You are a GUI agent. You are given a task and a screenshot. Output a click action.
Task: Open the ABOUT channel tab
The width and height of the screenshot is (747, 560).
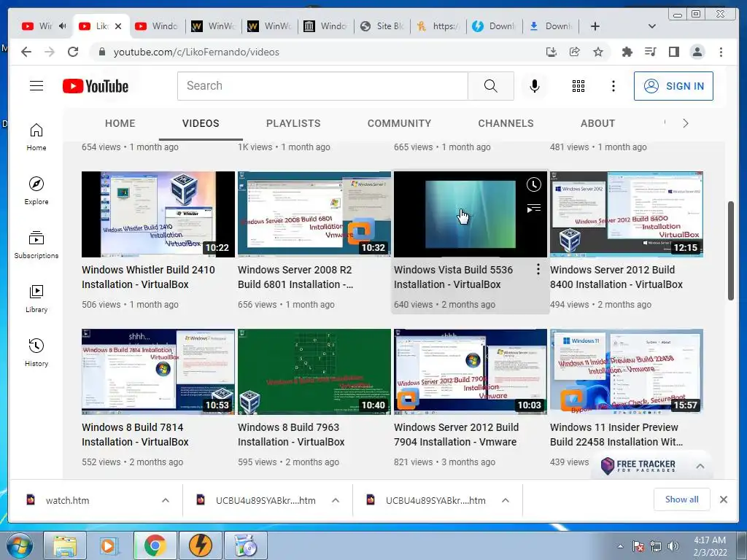pos(597,123)
